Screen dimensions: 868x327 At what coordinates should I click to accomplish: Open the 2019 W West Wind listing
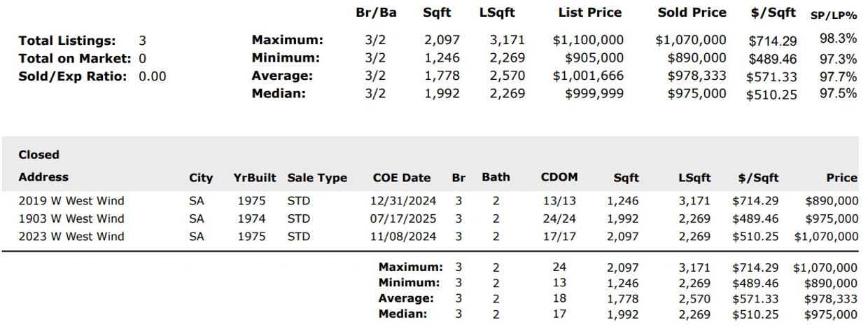[71, 201]
